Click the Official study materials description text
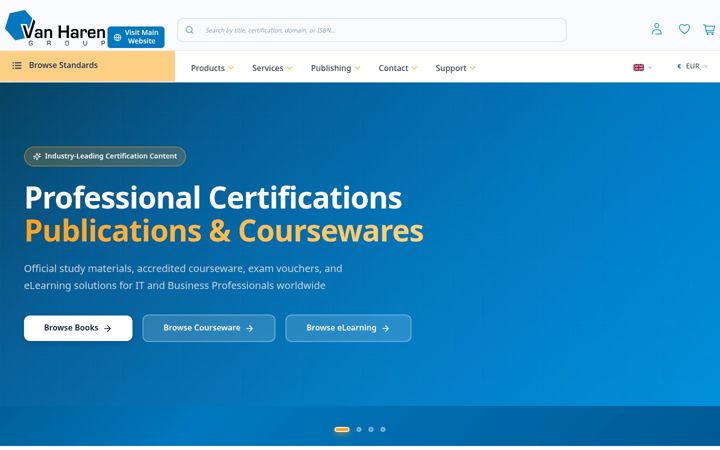 183,277
